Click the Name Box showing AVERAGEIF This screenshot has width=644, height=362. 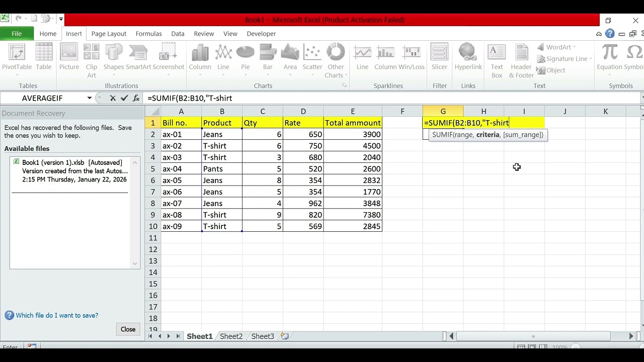[43, 98]
